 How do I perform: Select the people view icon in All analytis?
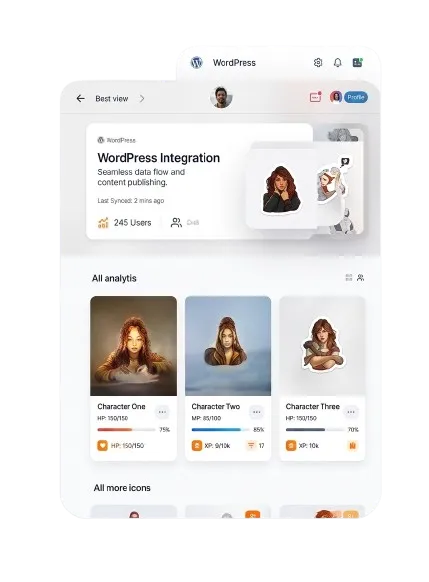point(360,278)
